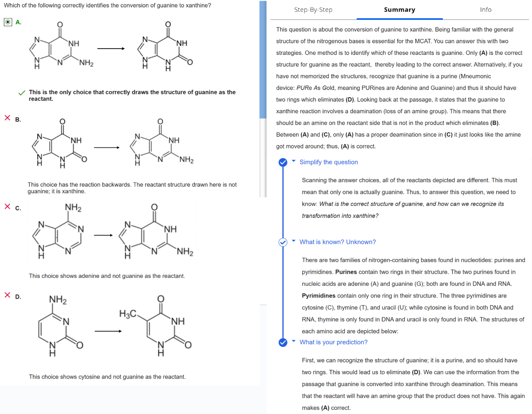This screenshot has width=532, height=414.
Task: Click the guanine reactant structure in answer A
Action: [60, 47]
